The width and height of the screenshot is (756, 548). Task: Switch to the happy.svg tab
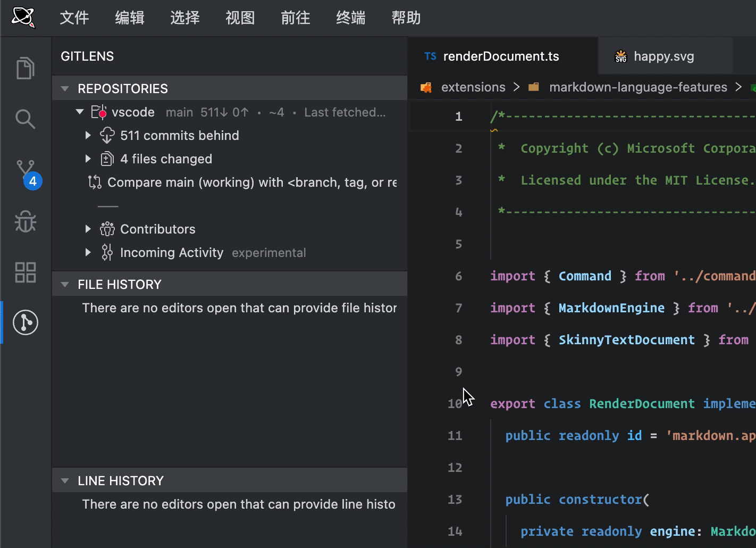pos(665,56)
